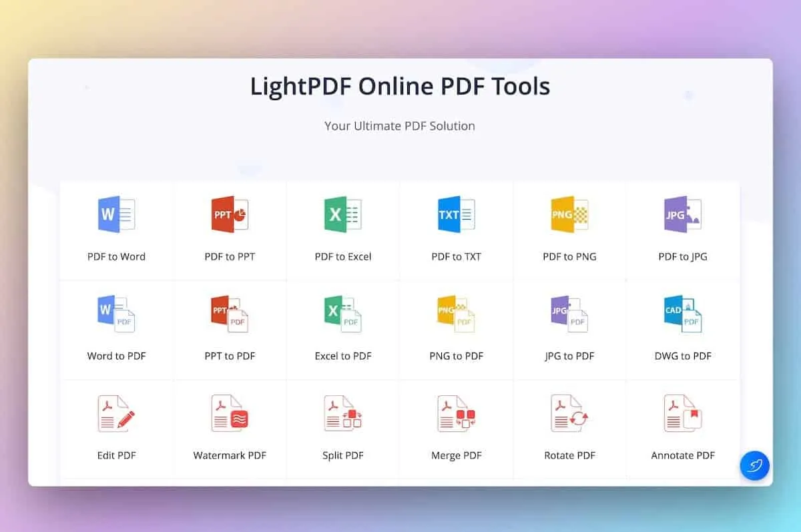Click the blue rocket feedback button
The image size is (801, 532).
tap(755, 465)
